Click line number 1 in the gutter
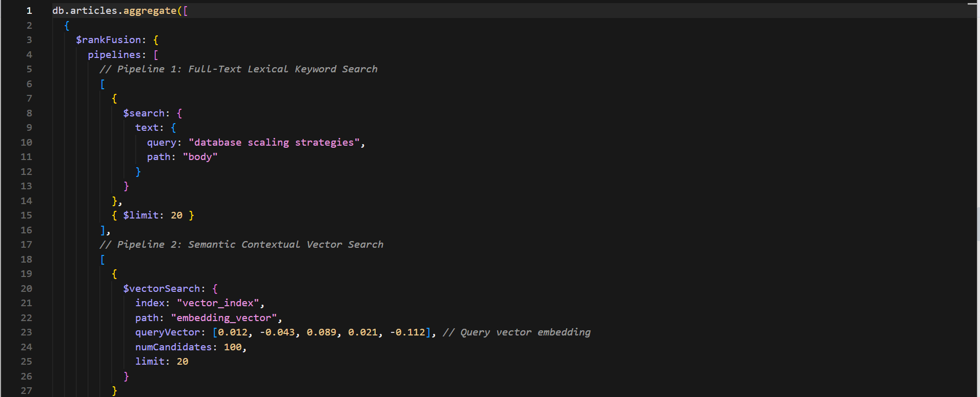Image resolution: width=980 pixels, height=397 pixels. coord(29,11)
